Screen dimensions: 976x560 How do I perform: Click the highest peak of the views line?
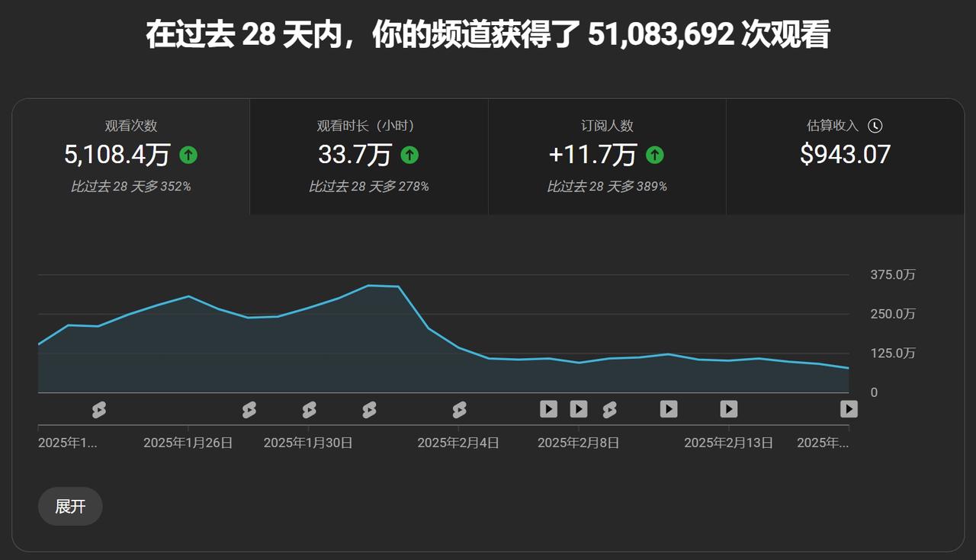coord(369,286)
